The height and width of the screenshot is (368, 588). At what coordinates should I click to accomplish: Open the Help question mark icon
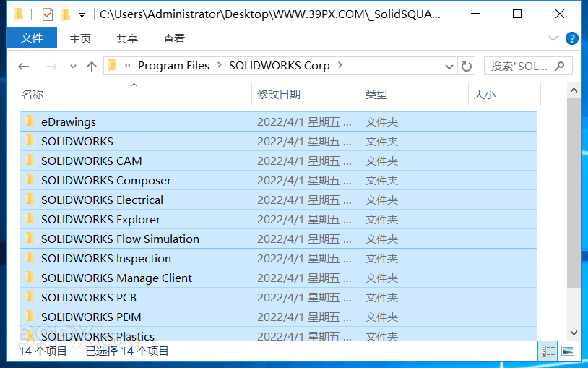(571, 38)
